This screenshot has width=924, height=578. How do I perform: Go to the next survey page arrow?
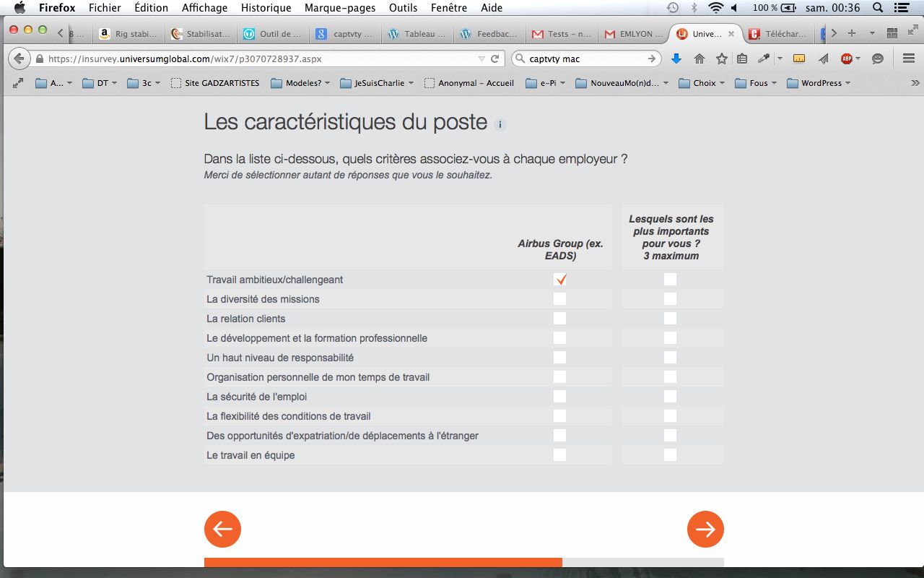click(705, 530)
